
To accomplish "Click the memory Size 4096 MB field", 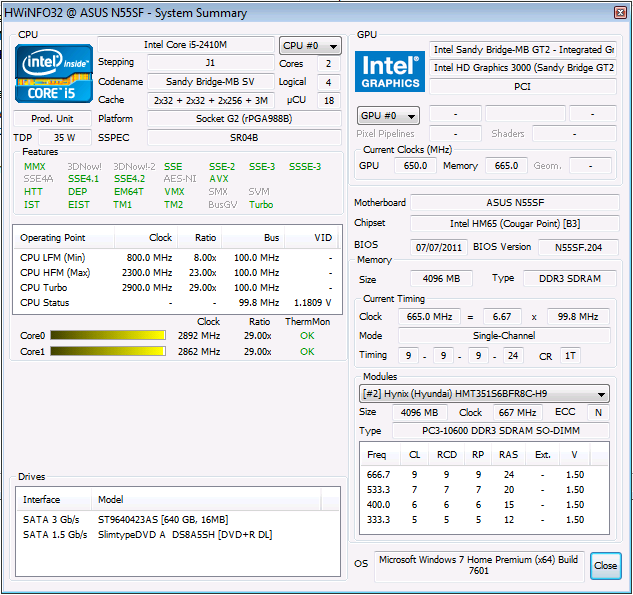I will point(441,278).
